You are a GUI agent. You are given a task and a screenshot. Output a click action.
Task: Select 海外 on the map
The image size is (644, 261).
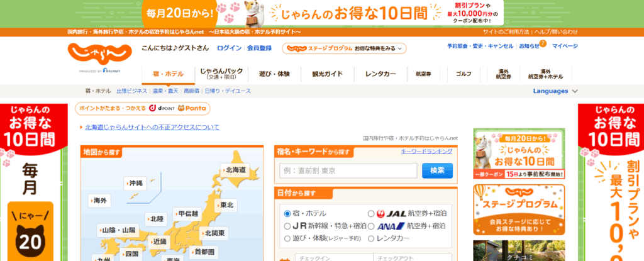(x=99, y=201)
